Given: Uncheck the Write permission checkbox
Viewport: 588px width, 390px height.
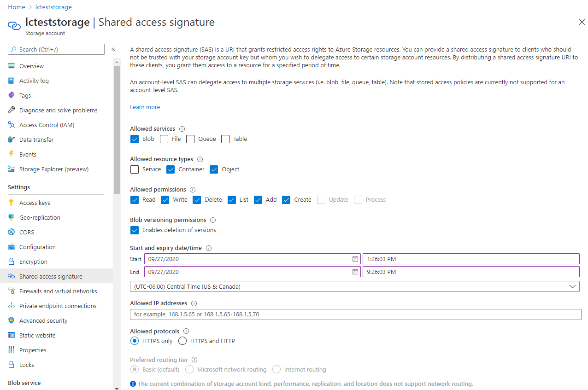Looking at the screenshot, I should coord(165,200).
